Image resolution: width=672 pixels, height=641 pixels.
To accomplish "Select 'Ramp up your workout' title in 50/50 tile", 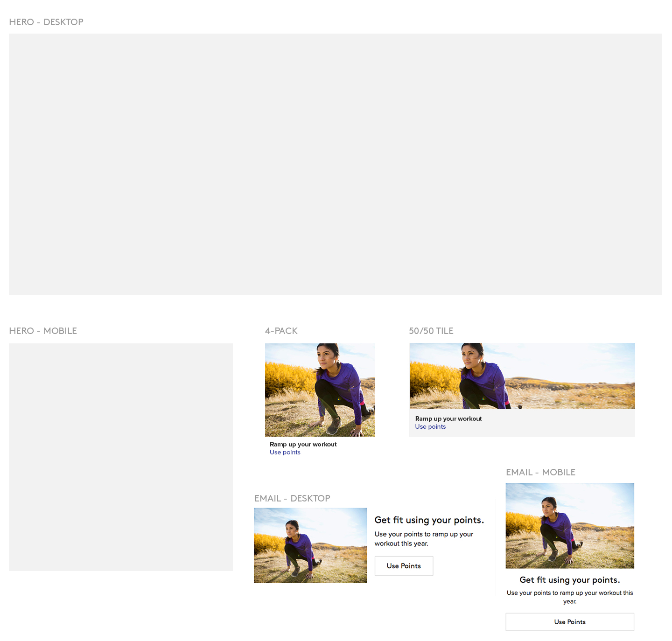I will click(448, 419).
